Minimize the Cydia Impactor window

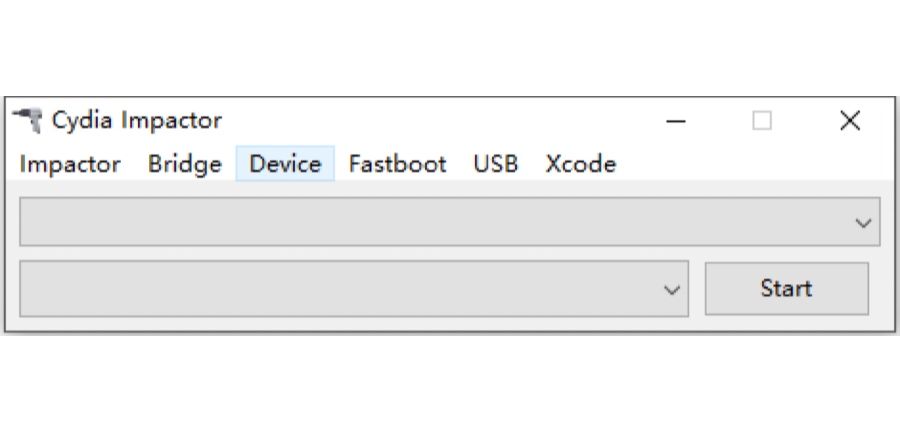tap(676, 121)
